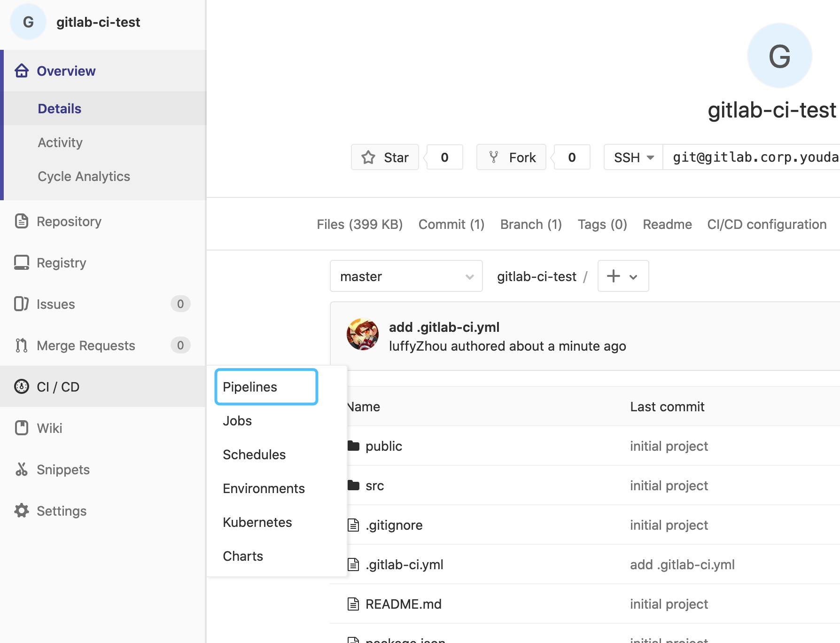Open Charts in CI/CD flyout
Viewport: 840px width, 643px height.
click(x=243, y=556)
